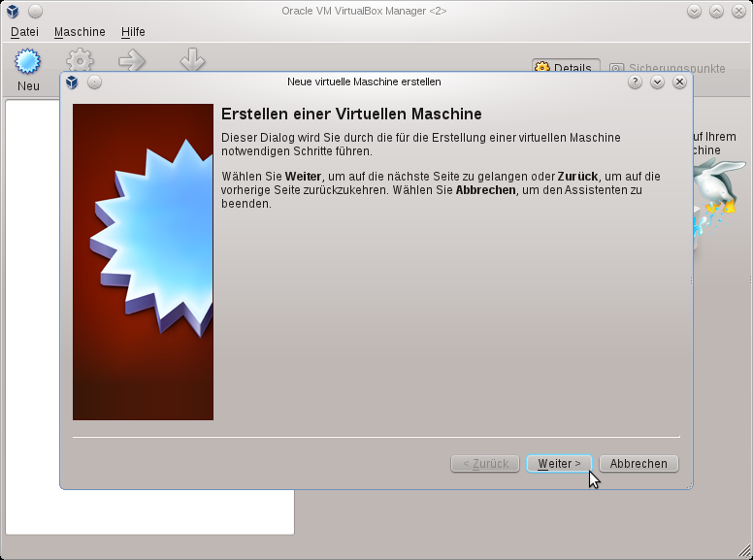Minimize the wizard dialog with chevron button
Screen dimensions: 753x560
pos(658,82)
